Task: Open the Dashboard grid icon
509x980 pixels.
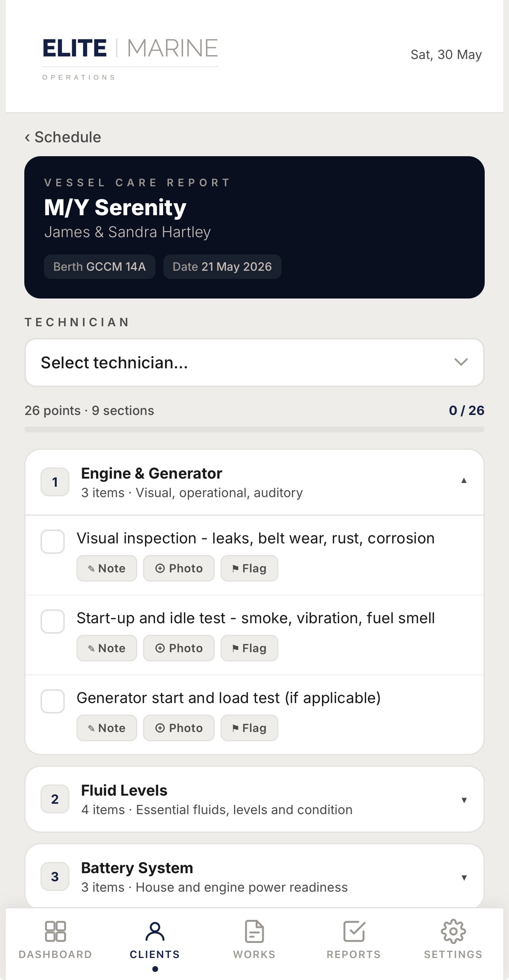Action: point(55,931)
